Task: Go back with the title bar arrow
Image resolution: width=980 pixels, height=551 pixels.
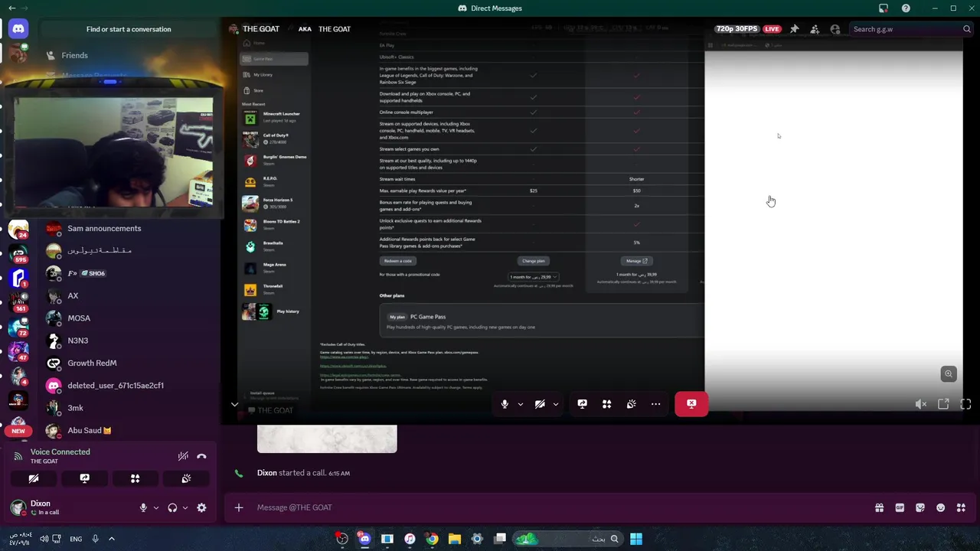Action: click(x=11, y=8)
